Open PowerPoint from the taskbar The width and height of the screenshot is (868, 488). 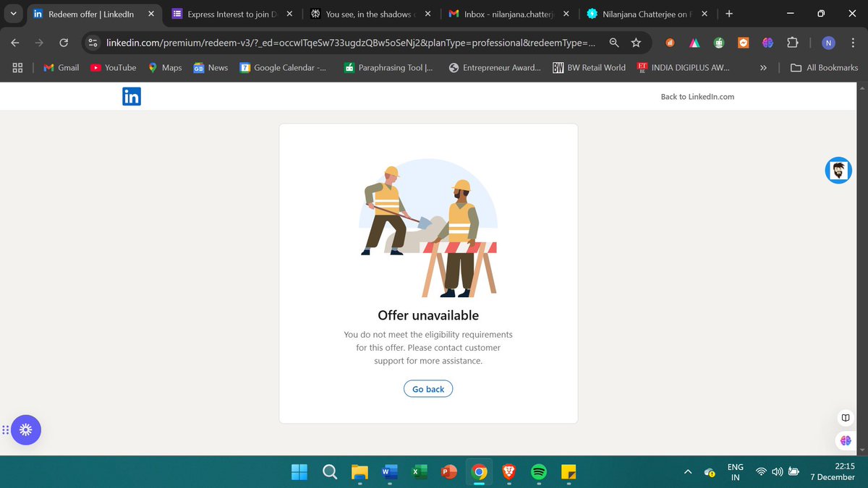[x=448, y=472]
